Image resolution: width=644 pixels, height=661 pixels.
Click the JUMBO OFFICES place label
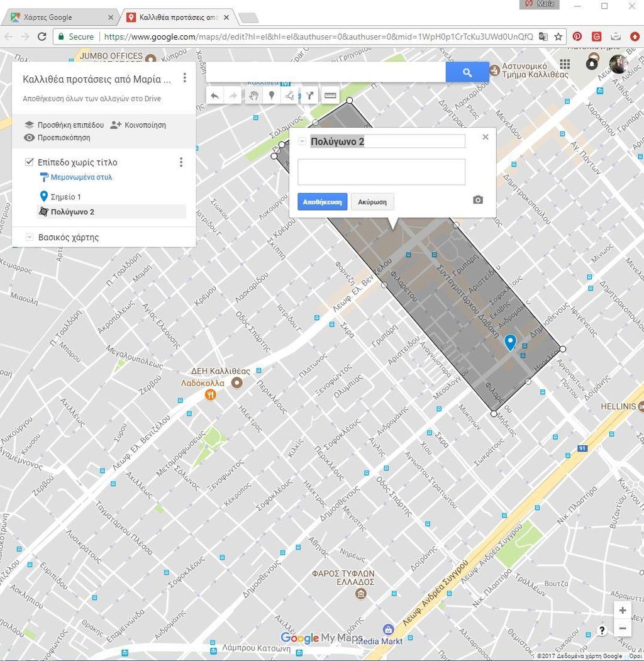(x=111, y=55)
